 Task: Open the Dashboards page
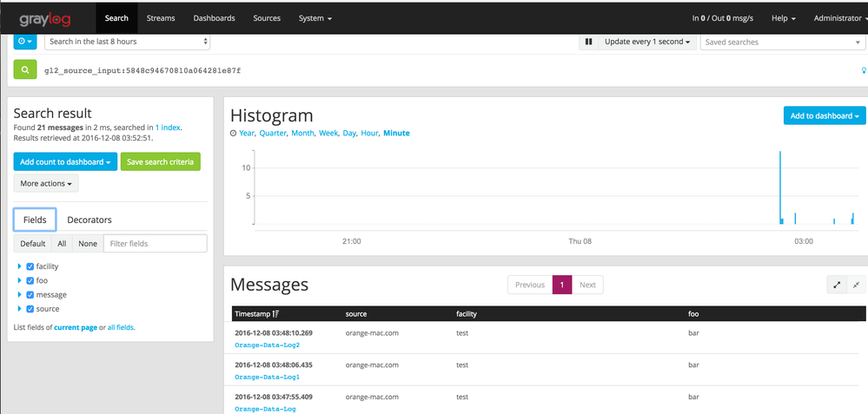215,18
